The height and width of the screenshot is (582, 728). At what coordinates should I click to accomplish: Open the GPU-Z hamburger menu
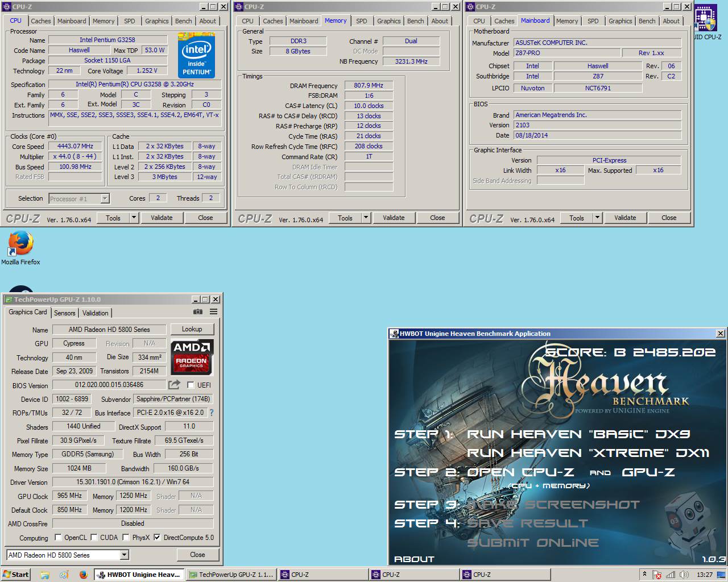coord(214,311)
